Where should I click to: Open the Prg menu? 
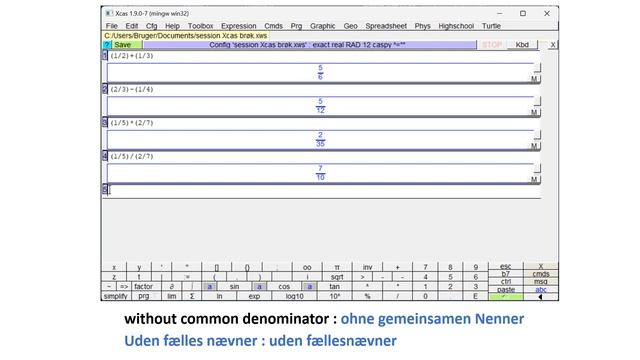click(296, 26)
